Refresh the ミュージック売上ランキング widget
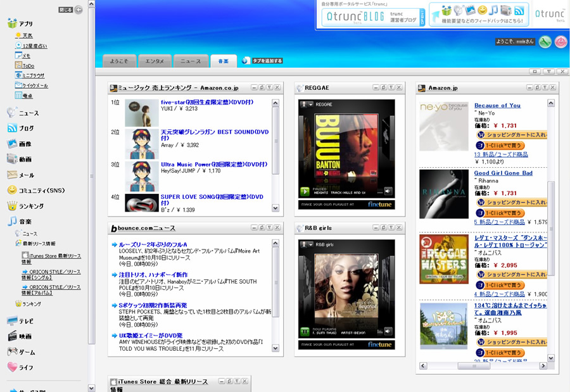 pos(262,87)
